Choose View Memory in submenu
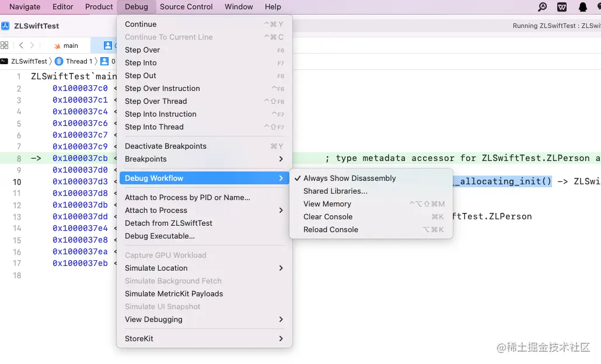The image size is (601, 364). point(371,204)
